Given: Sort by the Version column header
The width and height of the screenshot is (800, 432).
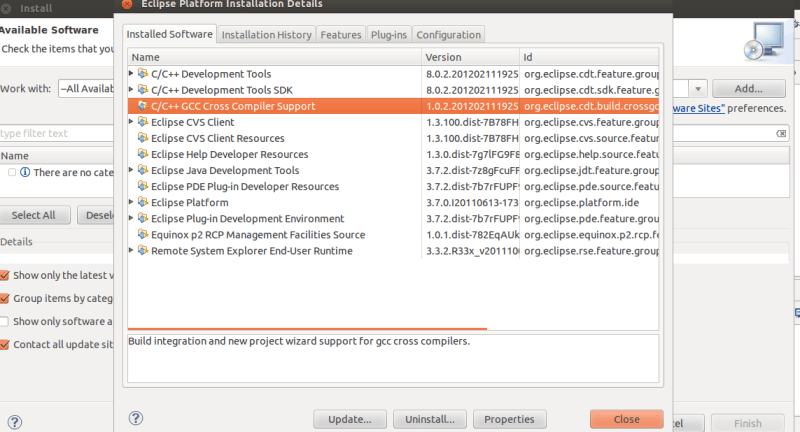Looking at the screenshot, I should tap(470, 57).
